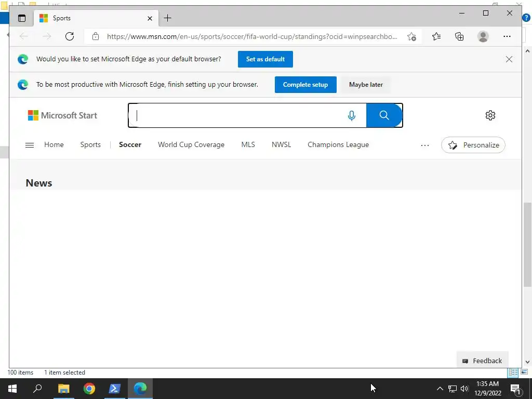Focus the Microsoft Start search box
This screenshot has height=399, width=532.
tap(237, 115)
